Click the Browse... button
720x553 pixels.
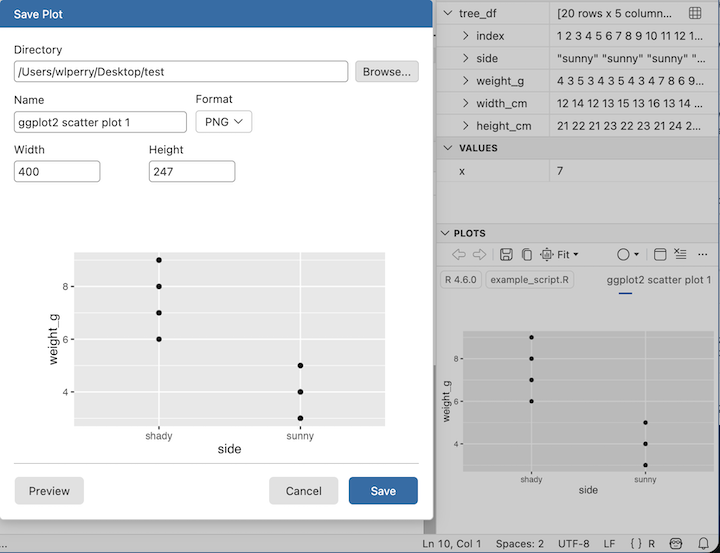pyautogui.click(x=387, y=72)
